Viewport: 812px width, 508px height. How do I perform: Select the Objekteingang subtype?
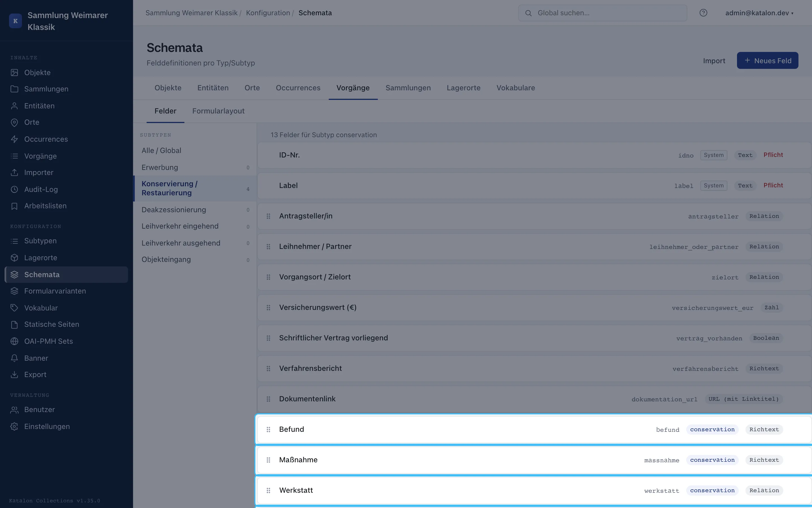point(195,260)
